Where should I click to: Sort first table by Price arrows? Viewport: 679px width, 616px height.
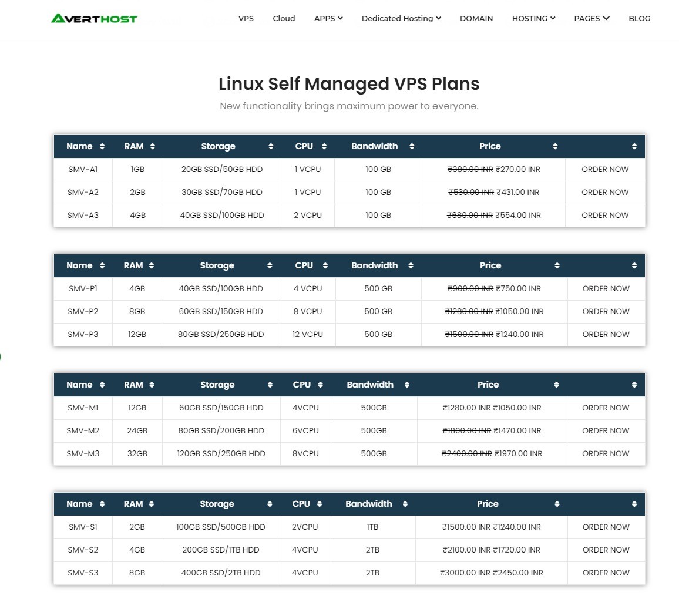tap(555, 146)
